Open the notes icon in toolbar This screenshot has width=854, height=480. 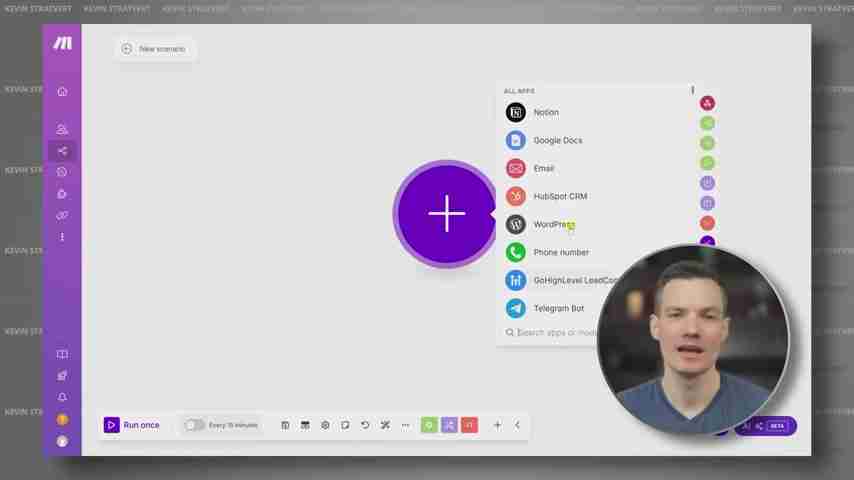(345, 425)
